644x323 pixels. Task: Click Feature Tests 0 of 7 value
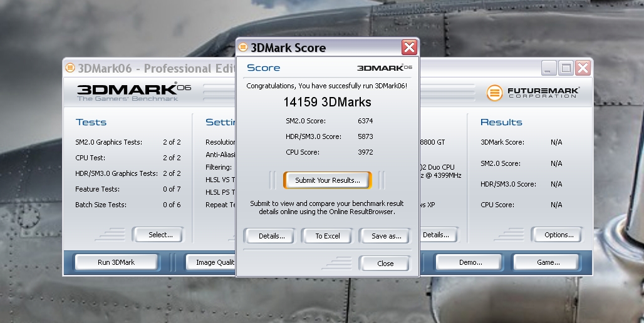pyautogui.click(x=172, y=189)
